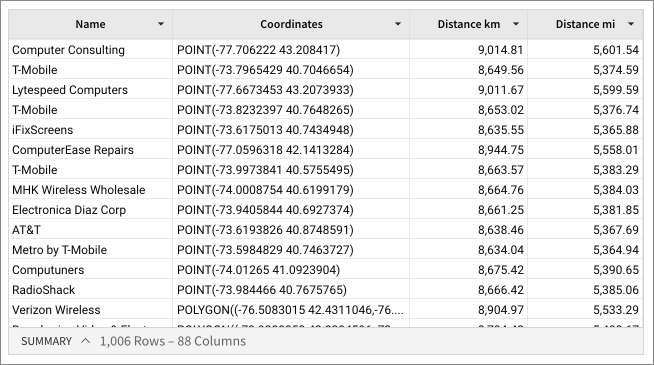Click coordinates POINT(-73.9973841 40.5755495)
Screen dimensions: 654x365
click(265, 170)
